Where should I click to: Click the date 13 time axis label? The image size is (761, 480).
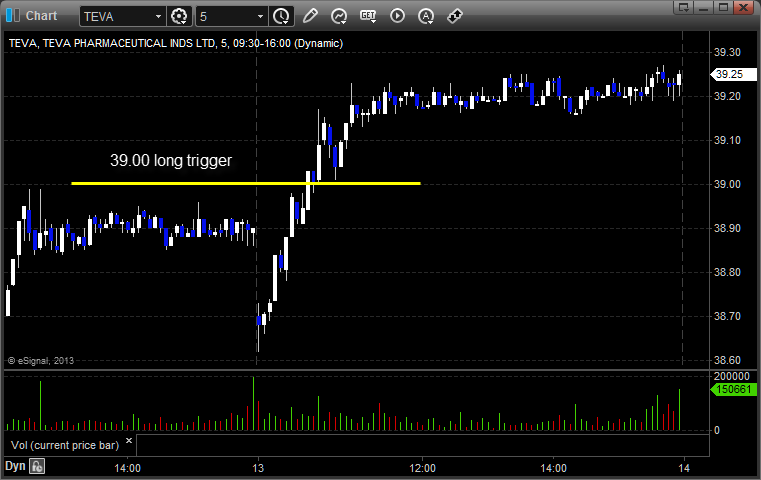pyautogui.click(x=258, y=468)
